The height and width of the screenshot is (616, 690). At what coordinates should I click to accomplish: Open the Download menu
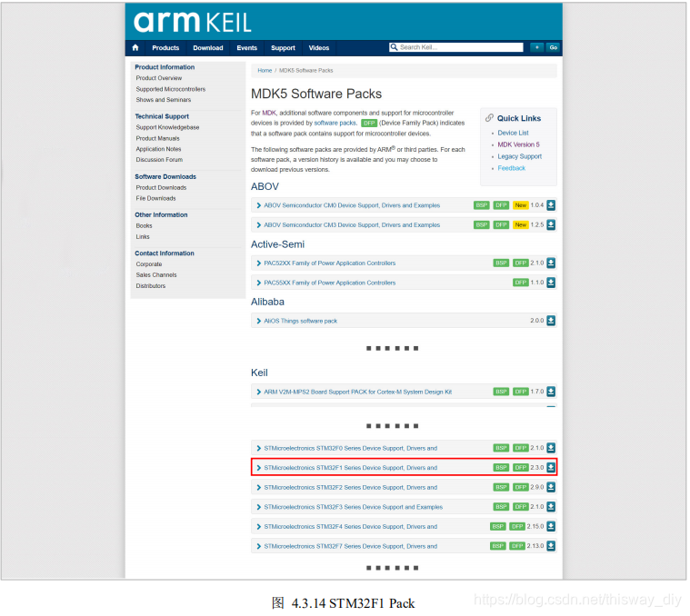coord(207,48)
